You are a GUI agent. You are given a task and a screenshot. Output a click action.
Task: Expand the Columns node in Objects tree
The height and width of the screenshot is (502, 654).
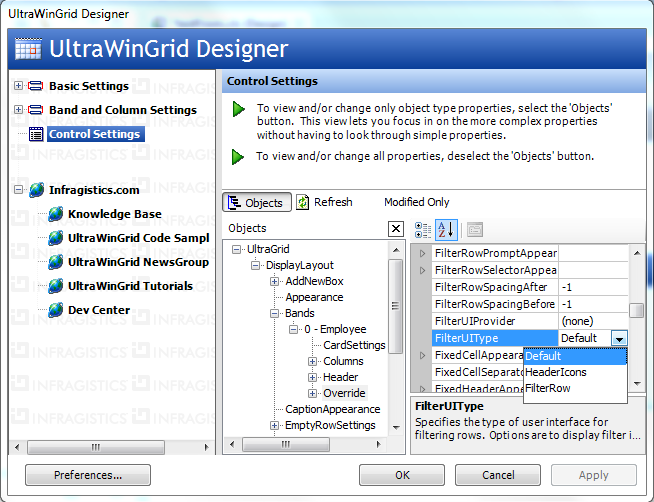(x=313, y=361)
